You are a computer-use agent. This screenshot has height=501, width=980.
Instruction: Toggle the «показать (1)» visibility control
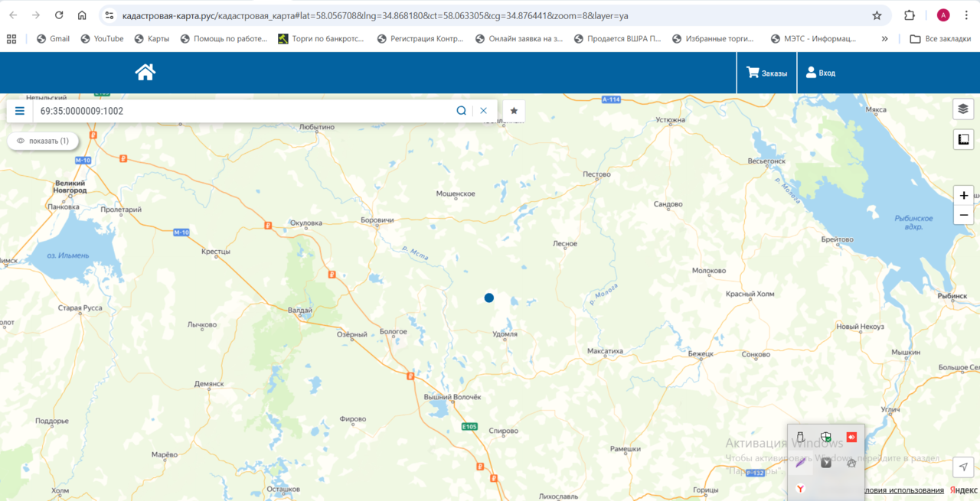point(42,141)
